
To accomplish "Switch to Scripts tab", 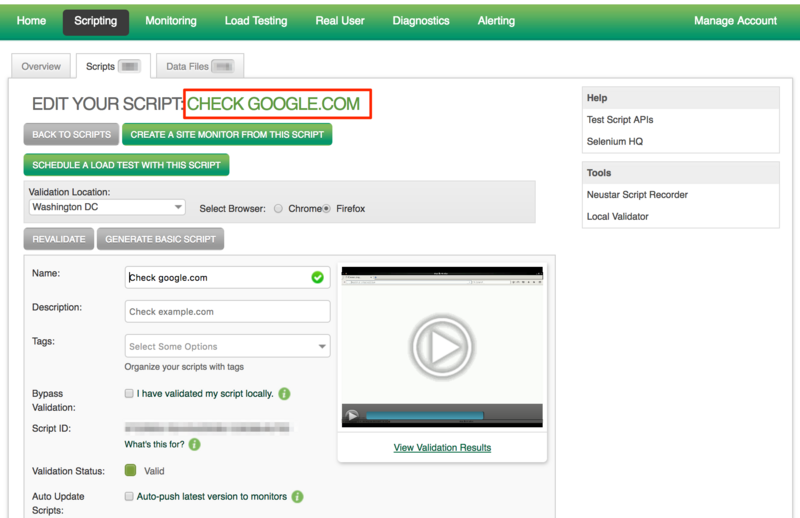I will (x=113, y=66).
